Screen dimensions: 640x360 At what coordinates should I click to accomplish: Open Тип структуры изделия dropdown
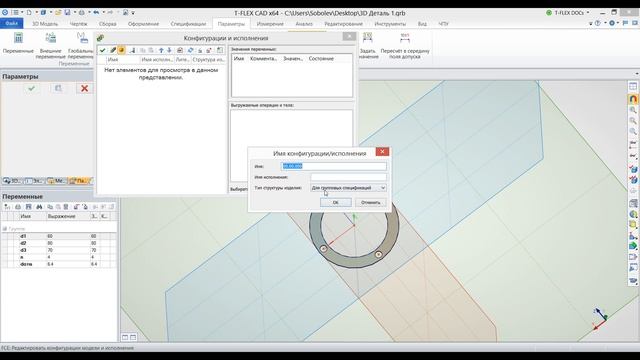click(349, 188)
